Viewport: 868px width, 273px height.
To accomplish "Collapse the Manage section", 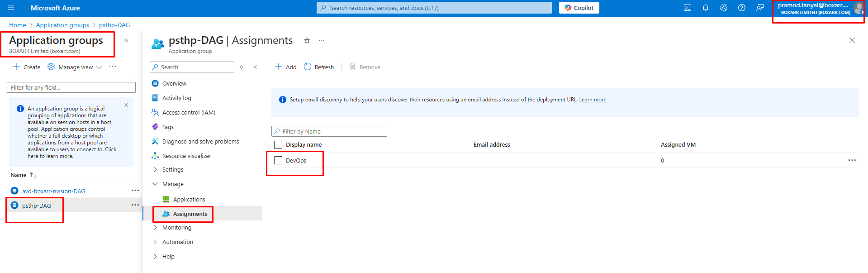I will click(x=173, y=184).
